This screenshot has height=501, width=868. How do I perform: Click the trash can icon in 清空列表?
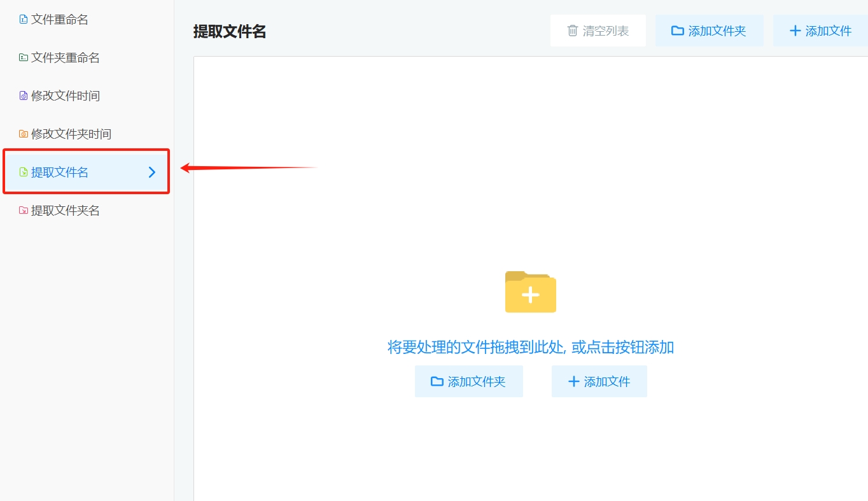(573, 31)
